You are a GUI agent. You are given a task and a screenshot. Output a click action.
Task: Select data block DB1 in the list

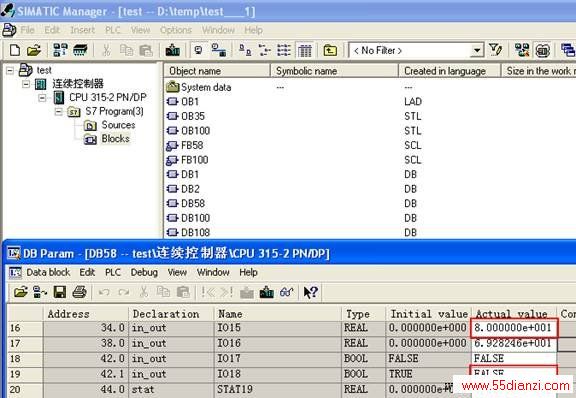point(183,174)
